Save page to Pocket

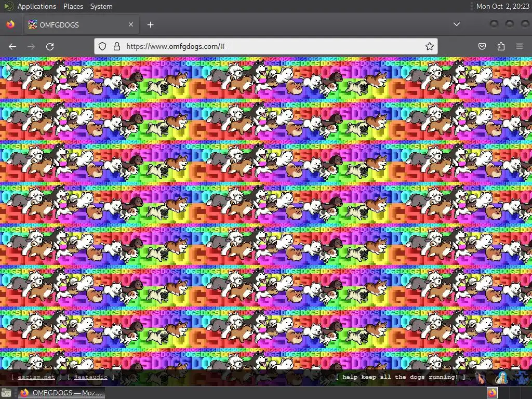[482, 46]
